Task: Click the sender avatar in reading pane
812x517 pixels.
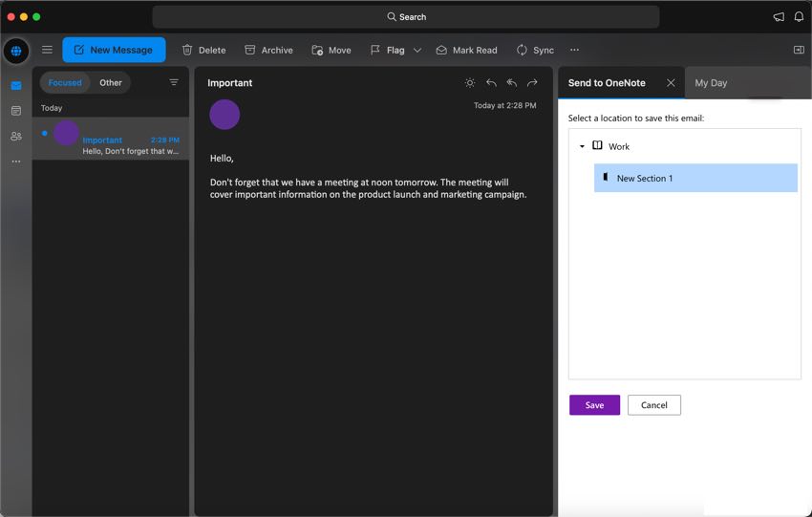Action: click(224, 115)
